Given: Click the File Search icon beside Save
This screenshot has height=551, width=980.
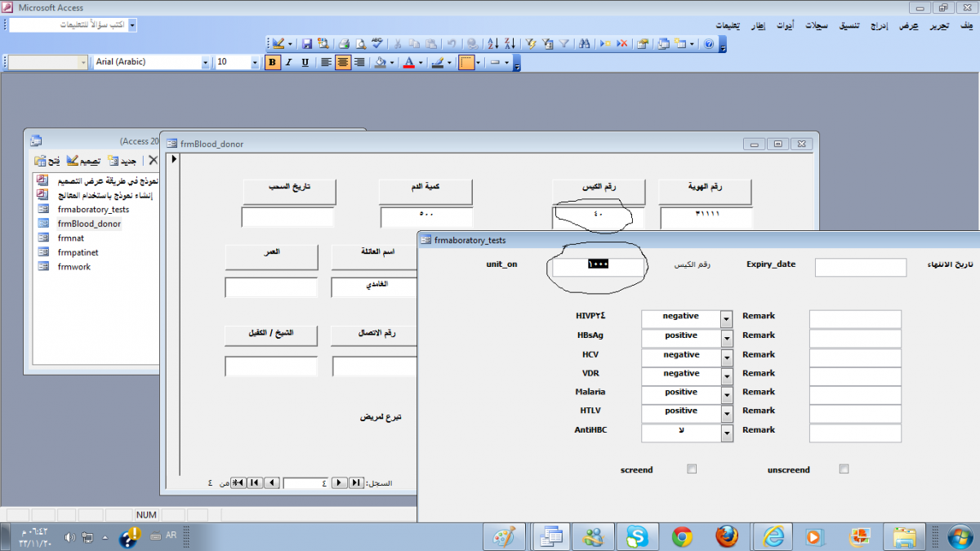Looking at the screenshot, I should [323, 43].
